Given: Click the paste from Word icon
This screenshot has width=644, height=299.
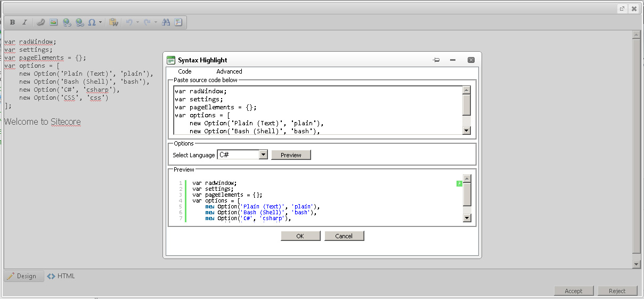Looking at the screenshot, I should point(113,22).
